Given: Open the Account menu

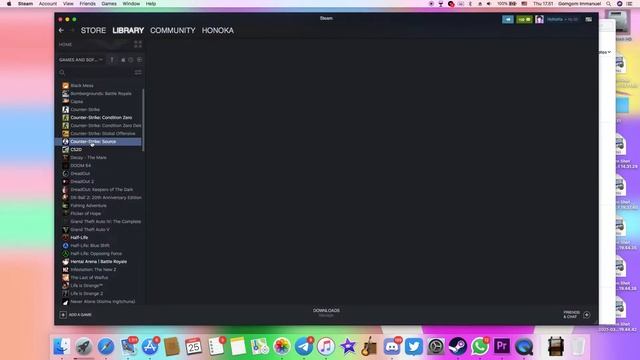Looking at the screenshot, I should tap(48, 4).
